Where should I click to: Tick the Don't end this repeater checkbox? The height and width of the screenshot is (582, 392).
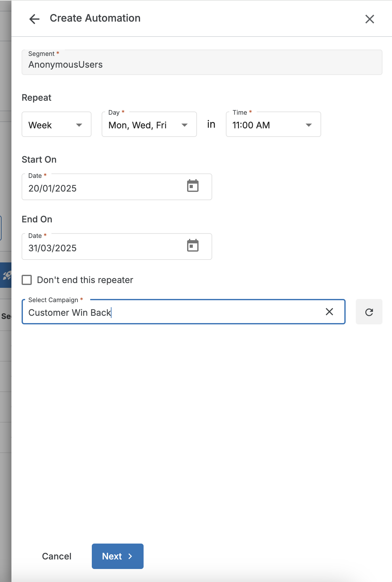click(27, 280)
